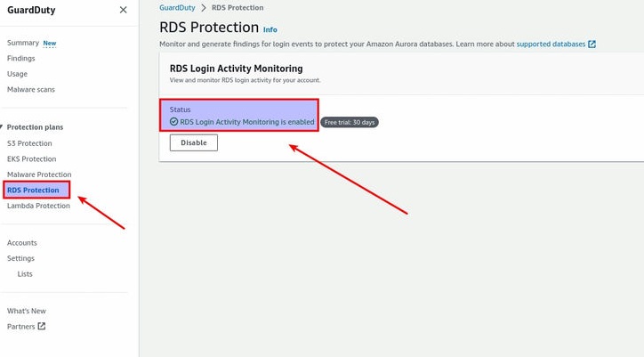Open the Summary page
The height and width of the screenshot is (357, 644).
click(x=23, y=43)
